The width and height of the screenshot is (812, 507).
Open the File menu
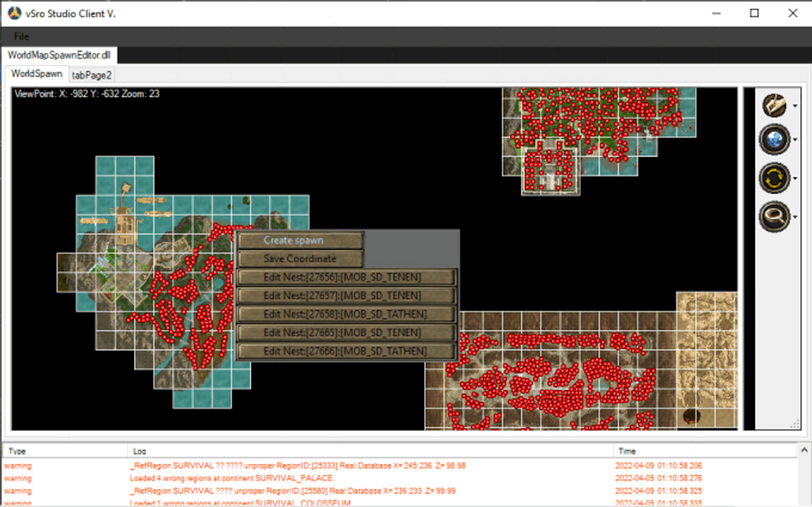click(21, 37)
